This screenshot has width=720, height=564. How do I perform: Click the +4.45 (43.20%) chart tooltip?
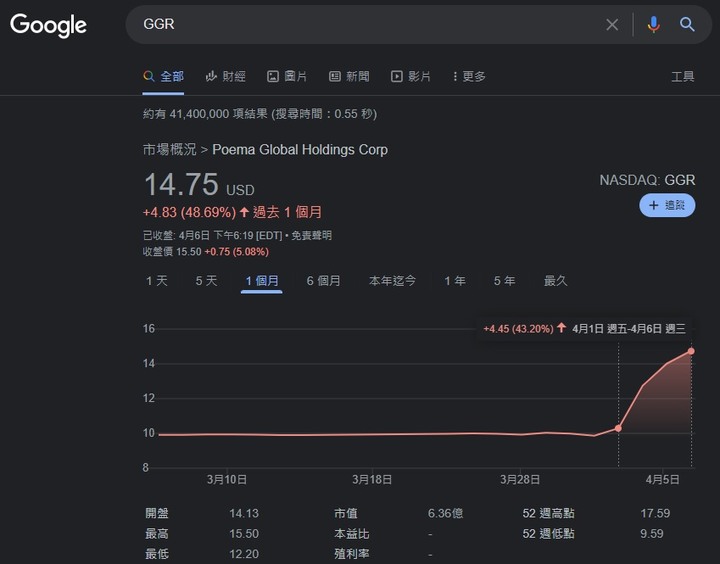click(x=584, y=328)
